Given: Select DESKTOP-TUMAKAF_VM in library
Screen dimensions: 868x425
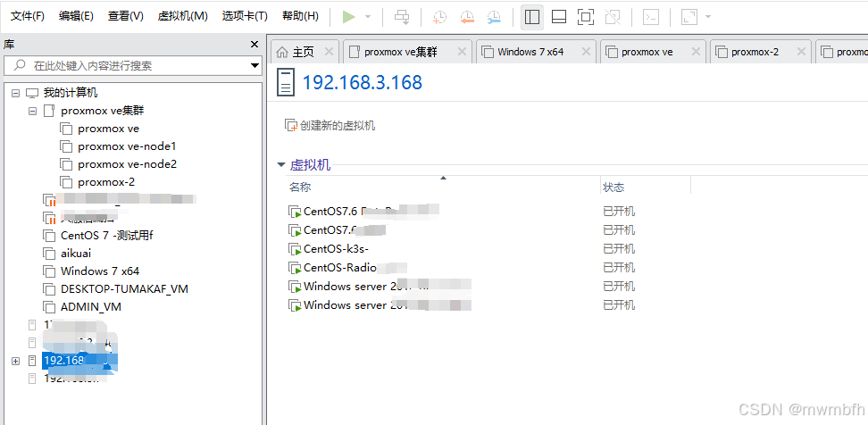Looking at the screenshot, I should click(124, 289).
